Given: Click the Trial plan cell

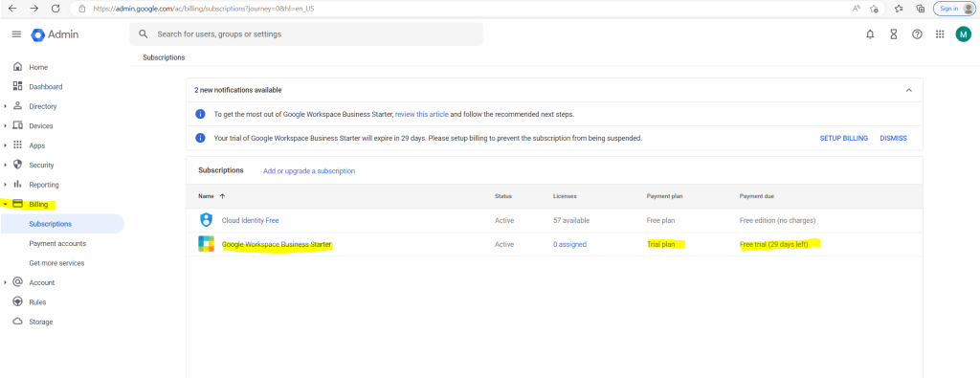Looking at the screenshot, I should coord(661,245).
